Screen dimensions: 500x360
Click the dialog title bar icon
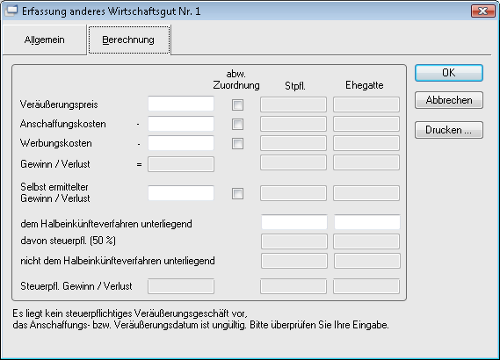[11, 11]
